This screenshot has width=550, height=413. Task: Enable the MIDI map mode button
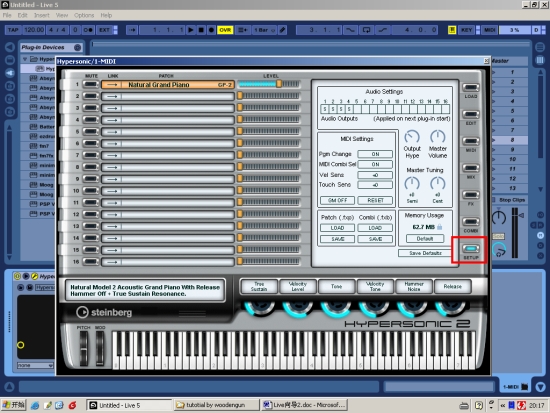pyautogui.click(x=490, y=30)
